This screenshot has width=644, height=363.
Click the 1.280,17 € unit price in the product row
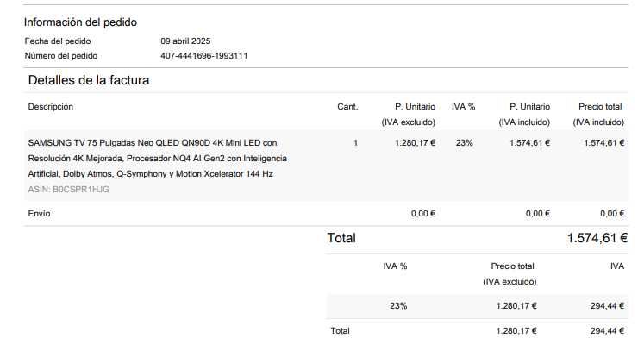coord(415,143)
